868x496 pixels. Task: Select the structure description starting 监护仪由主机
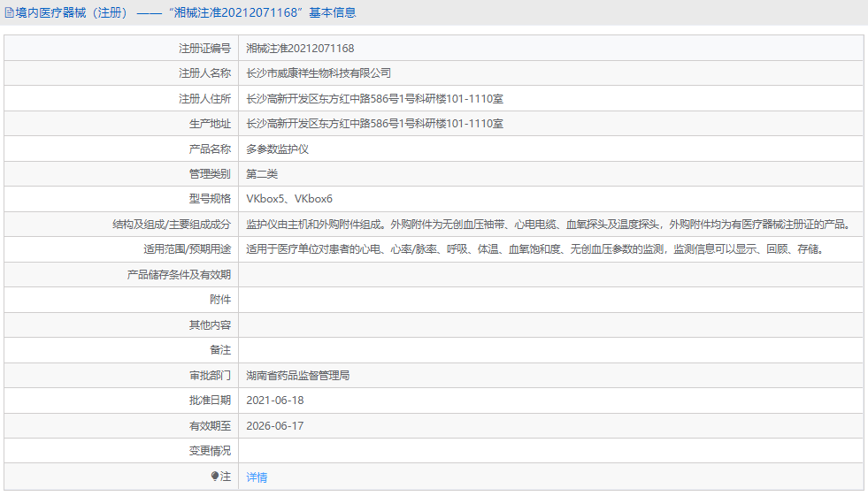(548, 224)
